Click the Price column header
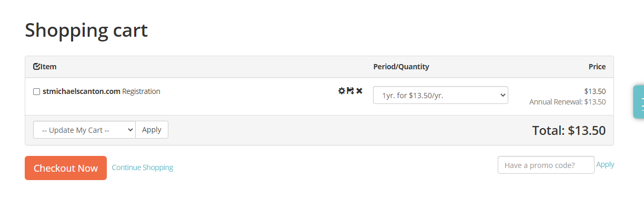 click(x=597, y=67)
